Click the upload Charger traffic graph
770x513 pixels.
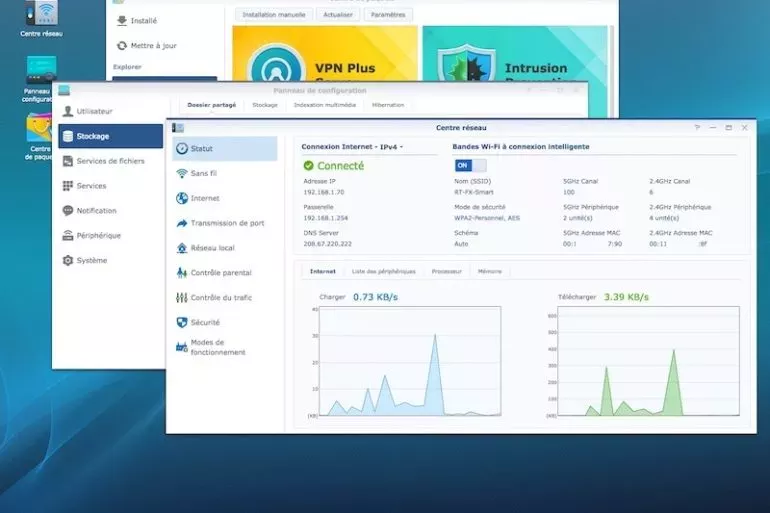click(410, 361)
